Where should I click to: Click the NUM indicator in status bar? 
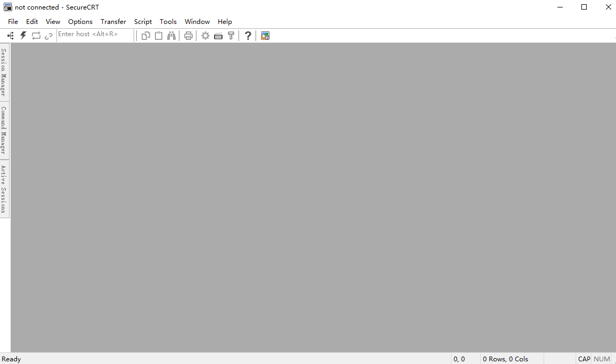602,359
